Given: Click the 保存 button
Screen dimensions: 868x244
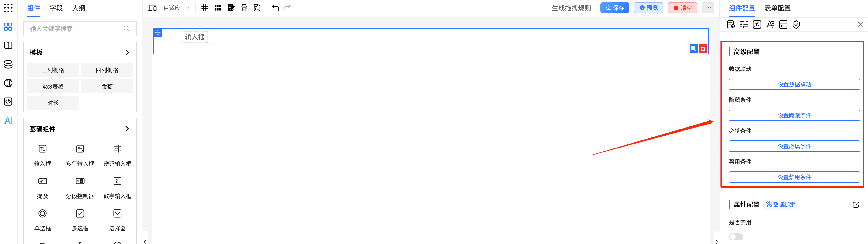Looking at the screenshot, I should coord(614,8).
